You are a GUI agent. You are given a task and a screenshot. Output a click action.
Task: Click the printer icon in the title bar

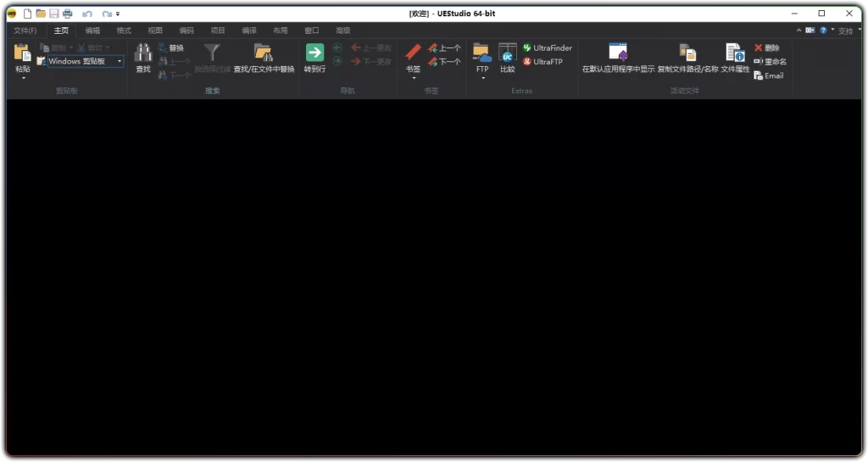(x=68, y=14)
